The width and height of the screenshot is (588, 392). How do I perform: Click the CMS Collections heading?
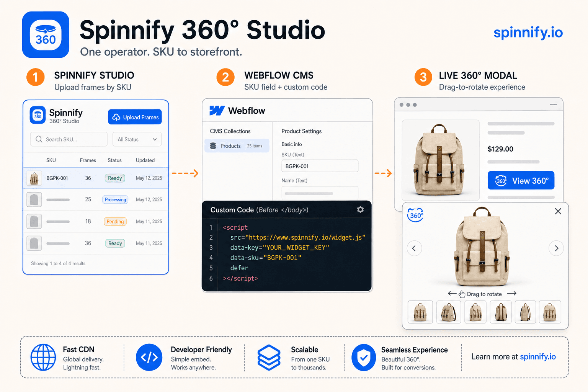(230, 131)
